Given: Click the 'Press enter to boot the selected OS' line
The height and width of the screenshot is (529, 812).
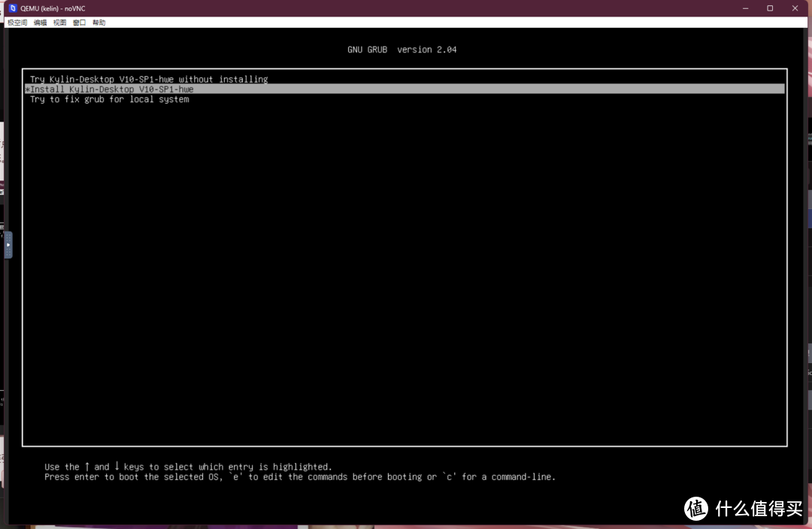Looking at the screenshot, I should point(300,476).
